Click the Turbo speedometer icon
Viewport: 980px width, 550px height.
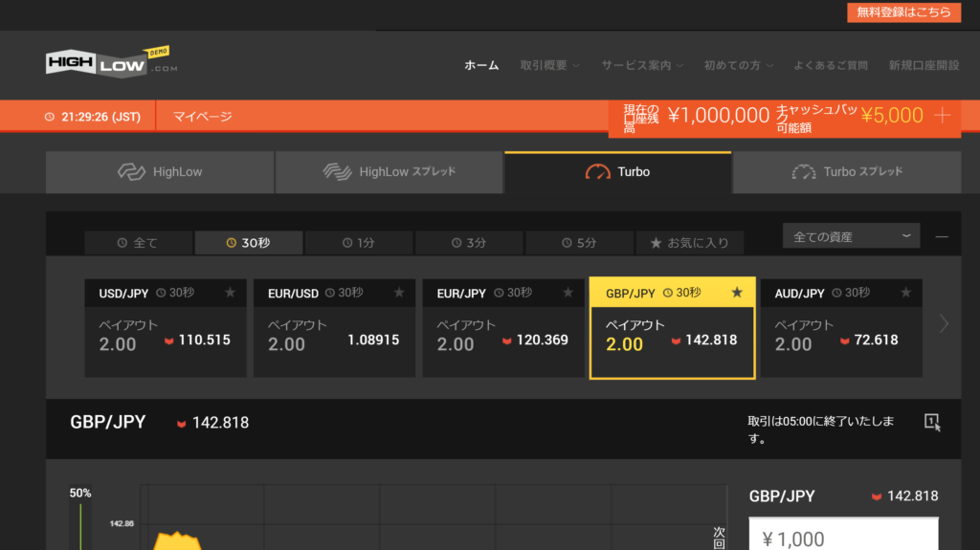point(597,172)
